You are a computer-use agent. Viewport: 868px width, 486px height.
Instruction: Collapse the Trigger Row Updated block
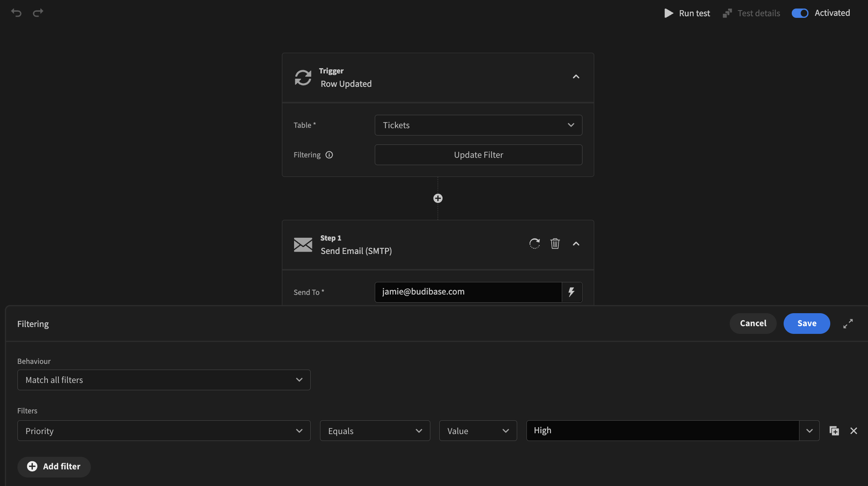tap(576, 77)
